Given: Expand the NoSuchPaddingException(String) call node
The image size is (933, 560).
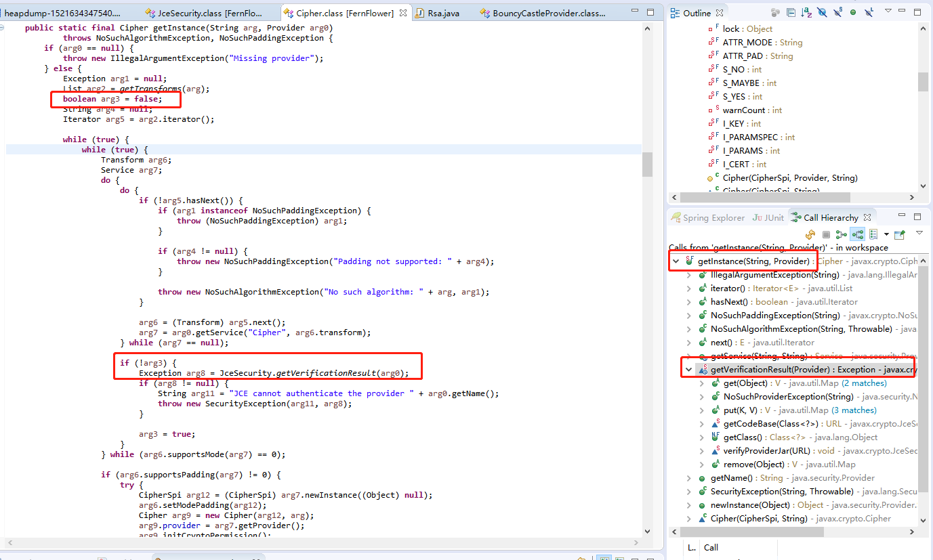Looking at the screenshot, I should coord(690,316).
